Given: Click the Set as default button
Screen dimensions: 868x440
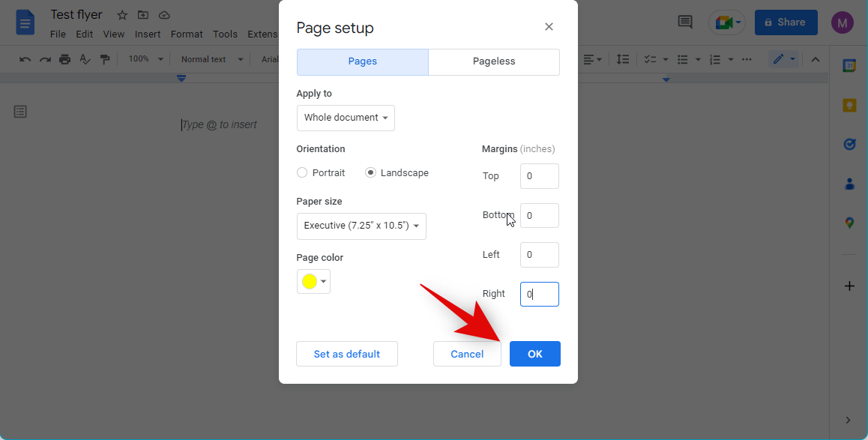Looking at the screenshot, I should point(346,354).
